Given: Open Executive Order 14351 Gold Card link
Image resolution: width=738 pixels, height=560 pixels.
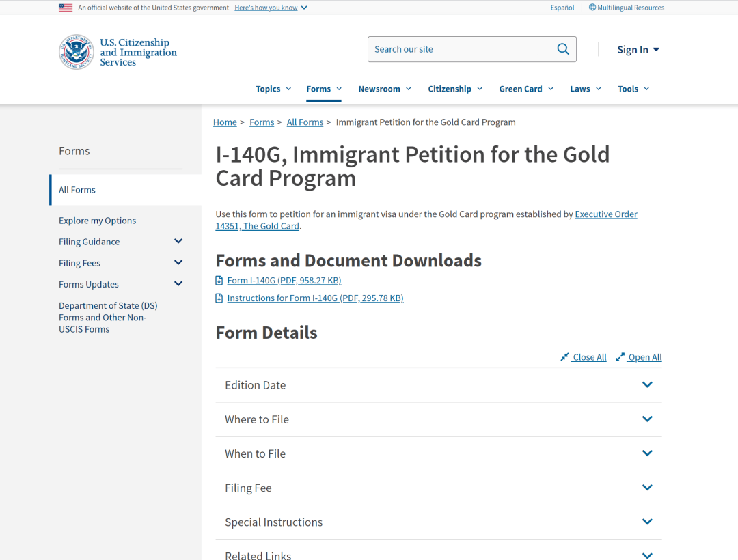Looking at the screenshot, I should (605, 214).
